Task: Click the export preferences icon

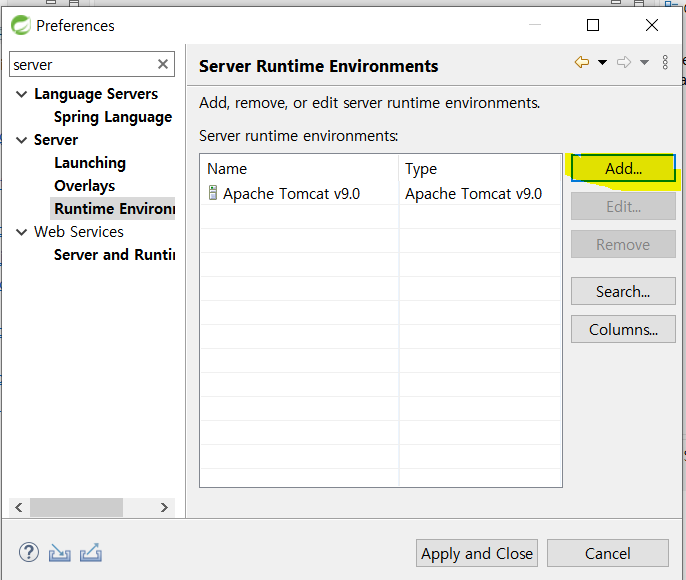Action: (x=91, y=552)
